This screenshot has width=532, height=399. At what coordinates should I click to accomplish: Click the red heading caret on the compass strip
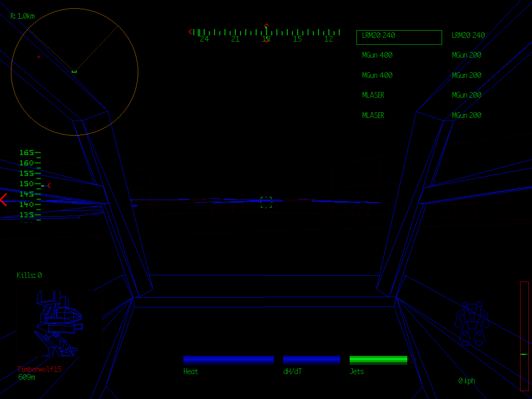[266, 25]
